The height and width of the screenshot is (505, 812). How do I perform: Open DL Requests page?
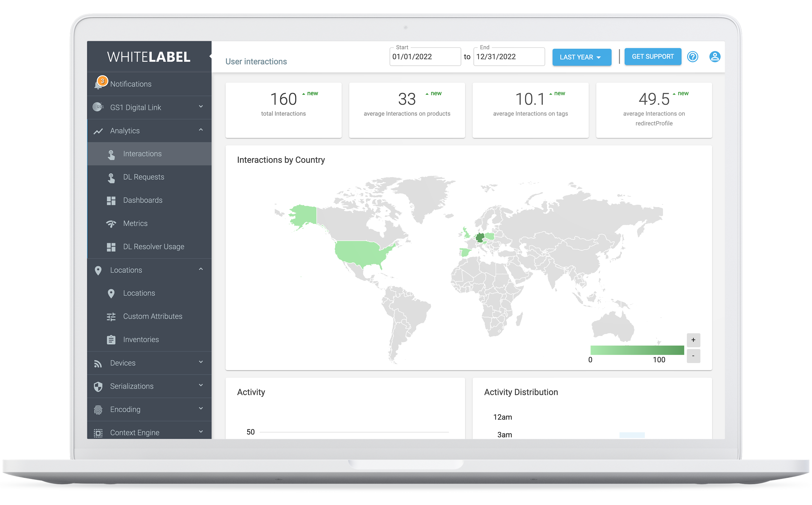click(x=149, y=177)
